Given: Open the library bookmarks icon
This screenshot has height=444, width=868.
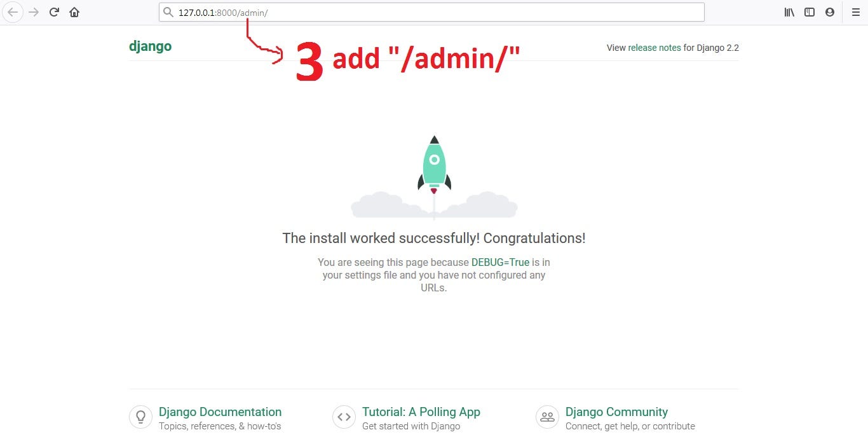Looking at the screenshot, I should click(789, 12).
